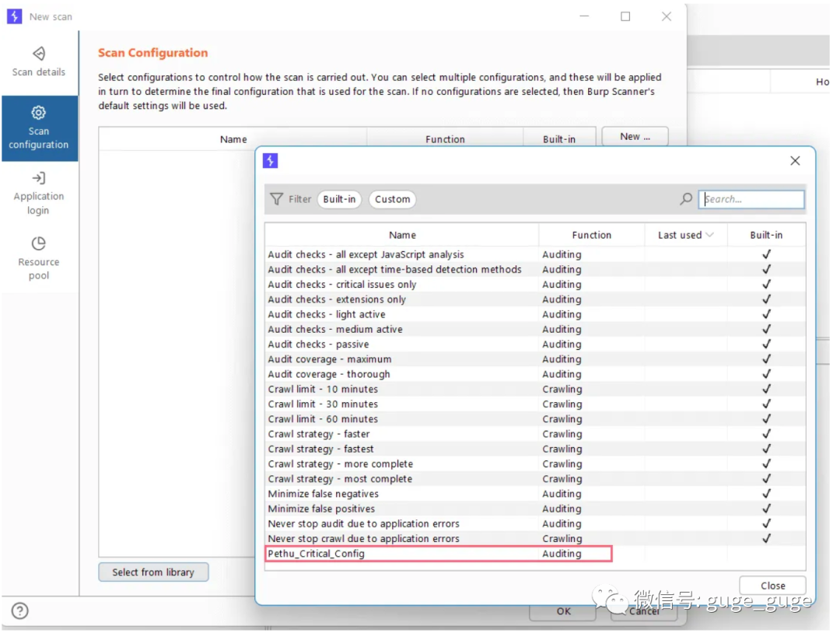Open the Scan configuration section
This screenshot has width=840, height=640.
coord(40,129)
